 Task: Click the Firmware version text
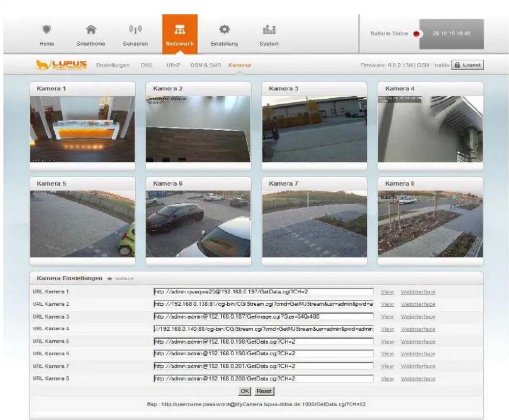pos(406,65)
